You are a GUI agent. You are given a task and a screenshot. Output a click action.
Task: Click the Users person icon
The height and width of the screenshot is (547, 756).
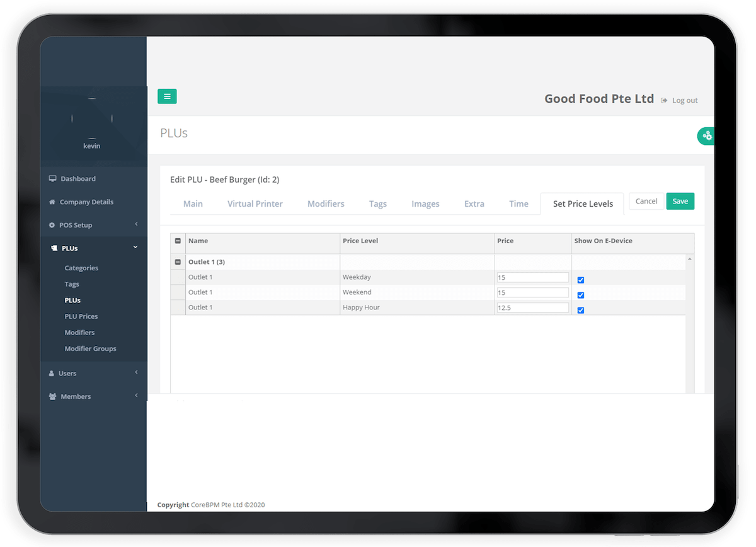[52, 373]
